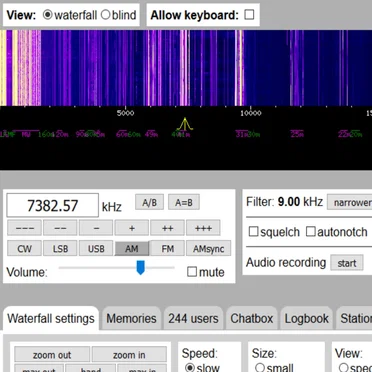Click the 10000 label on the frequency scale
The image size is (372, 372).
[251, 113]
